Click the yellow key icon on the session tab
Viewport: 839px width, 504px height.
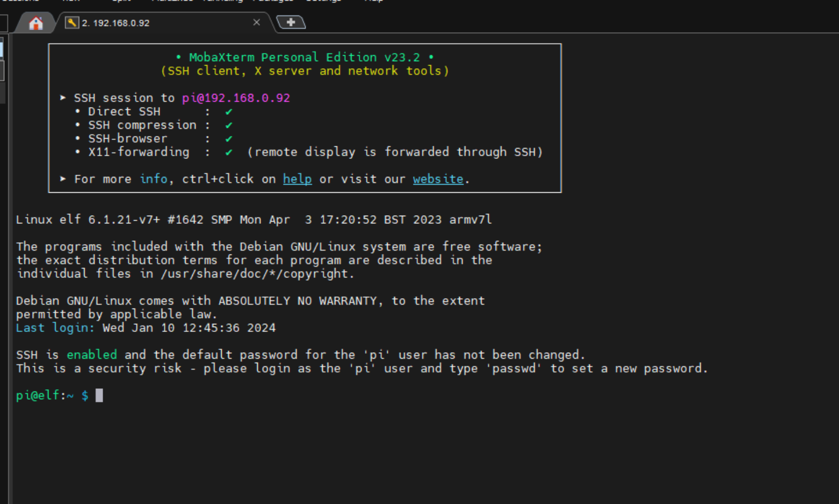point(72,23)
